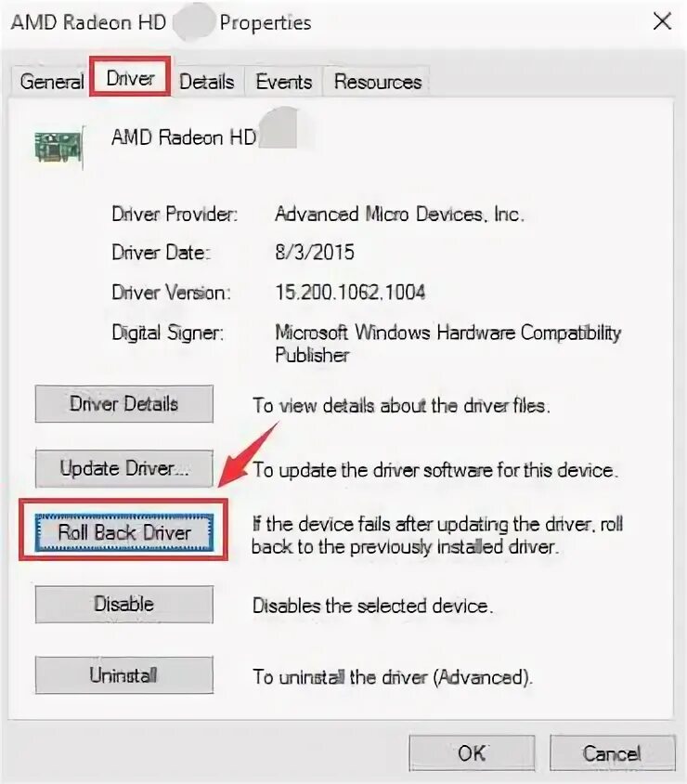The height and width of the screenshot is (784, 687).
Task: Click the Roll Back Driver button
Action: pyautogui.click(x=123, y=532)
